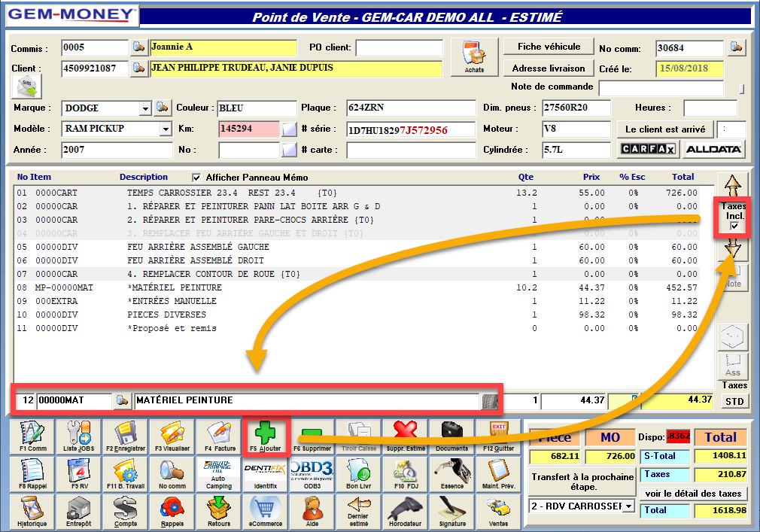Click Adresse livraison button
760x532 pixels.
coord(549,68)
